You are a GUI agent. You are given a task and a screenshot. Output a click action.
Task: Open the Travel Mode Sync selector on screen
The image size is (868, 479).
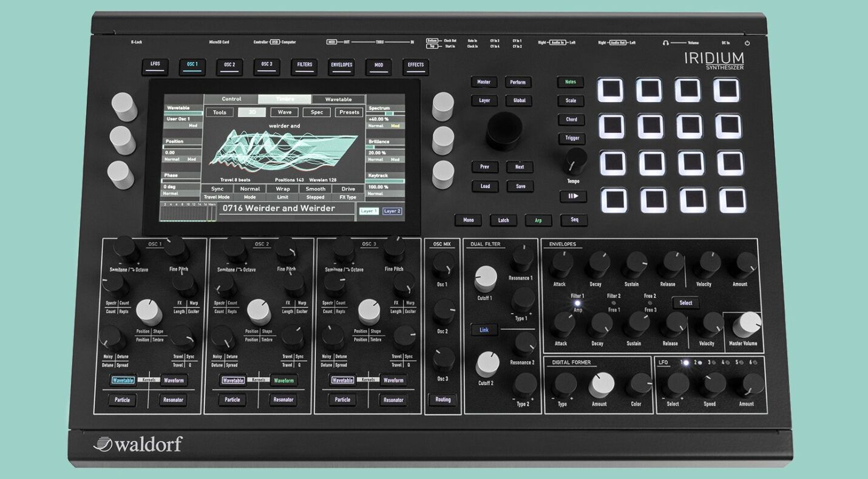(x=217, y=189)
